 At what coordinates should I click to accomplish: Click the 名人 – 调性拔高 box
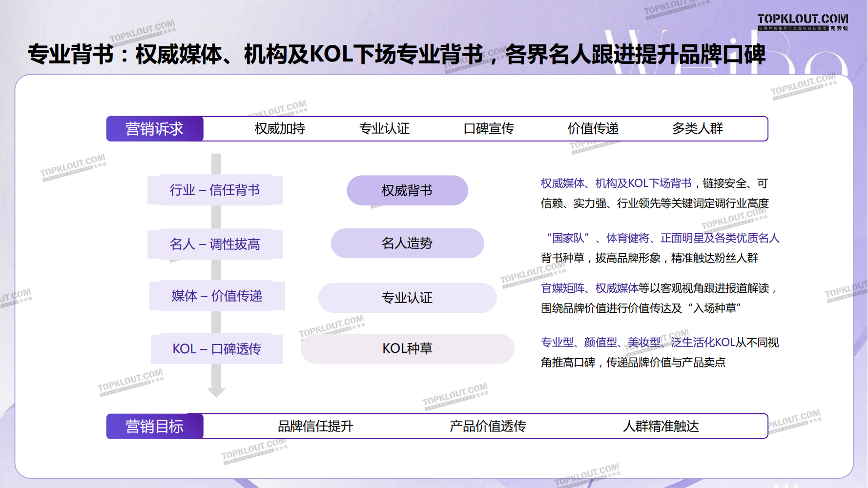pyautogui.click(x=215, y=244)
